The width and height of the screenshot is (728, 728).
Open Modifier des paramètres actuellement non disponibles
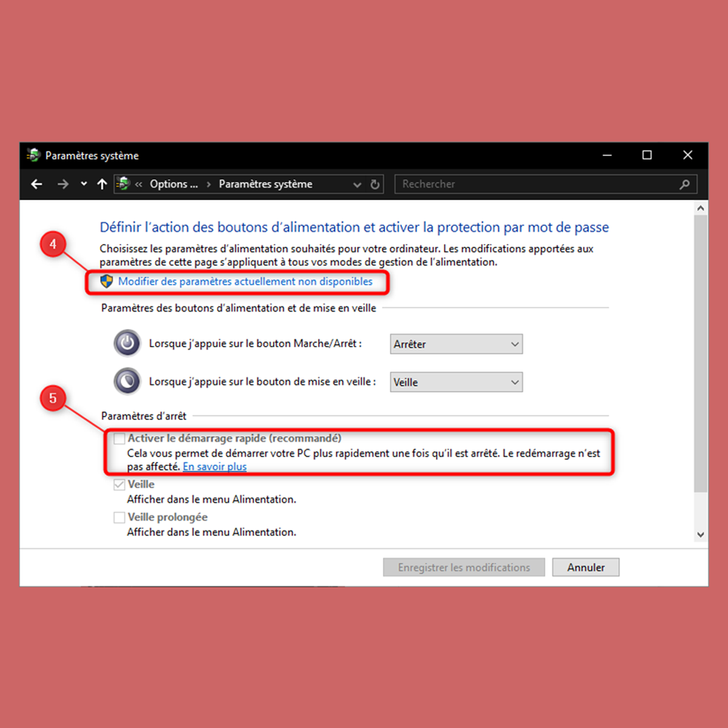point(245,281)
